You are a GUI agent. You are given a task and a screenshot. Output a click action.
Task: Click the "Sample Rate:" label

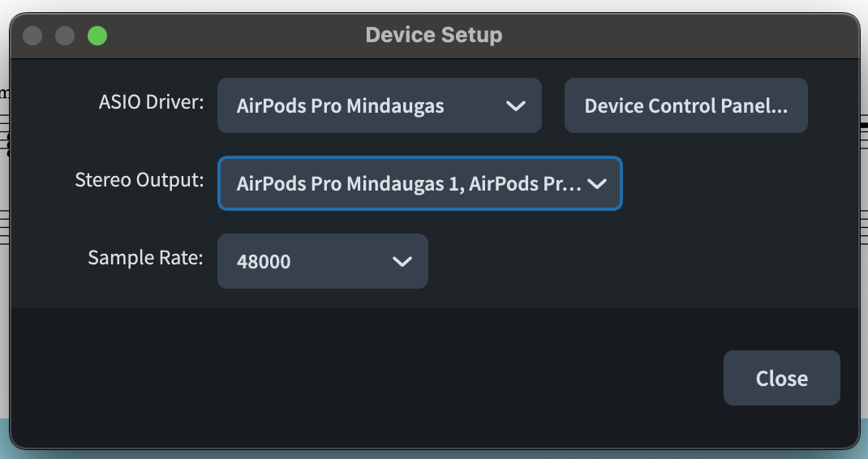coord(146,258)
